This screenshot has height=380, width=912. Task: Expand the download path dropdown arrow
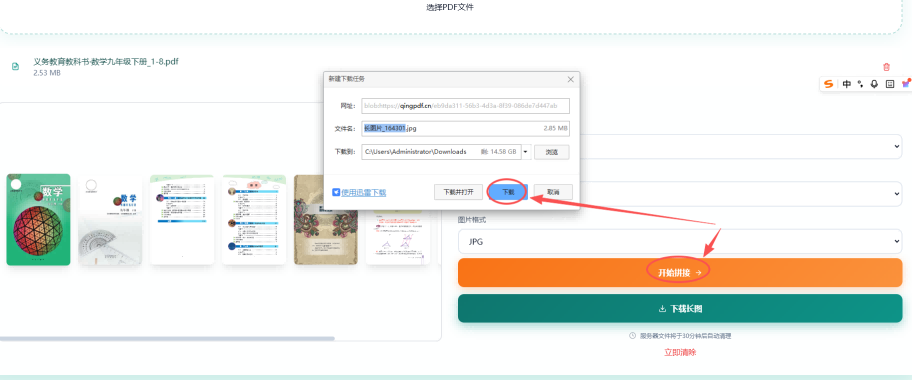(526, 152)
